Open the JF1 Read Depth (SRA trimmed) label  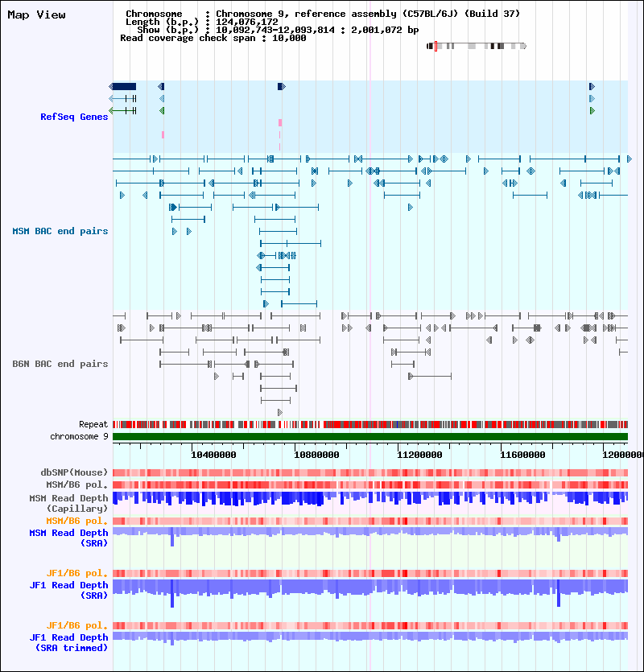(68, 642)
